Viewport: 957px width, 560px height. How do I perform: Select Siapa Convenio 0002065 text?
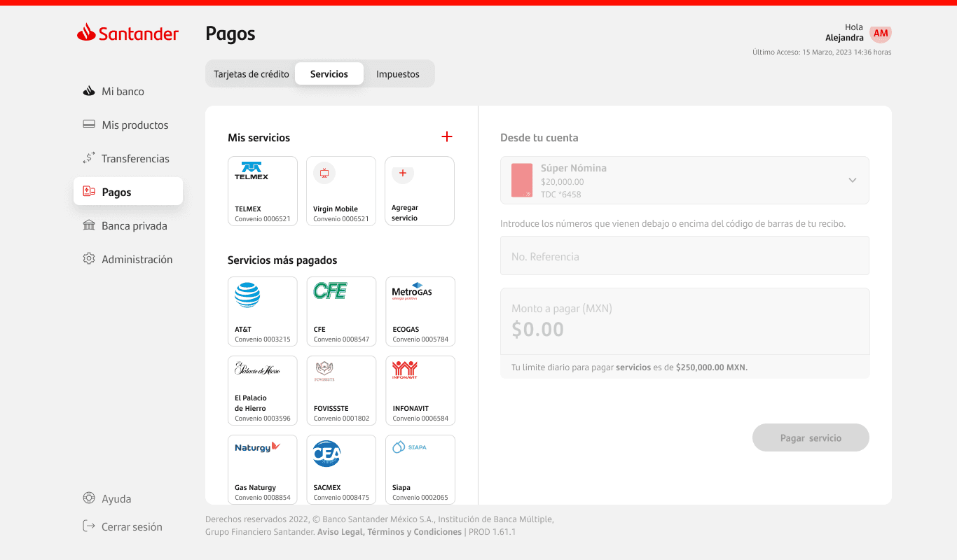[420, 498]
